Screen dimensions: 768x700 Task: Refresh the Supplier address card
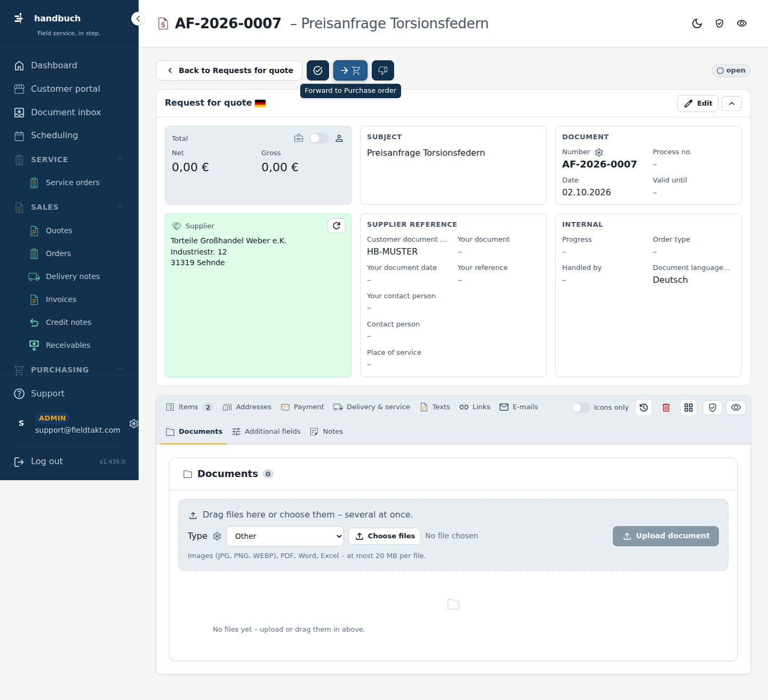point(337,226)
